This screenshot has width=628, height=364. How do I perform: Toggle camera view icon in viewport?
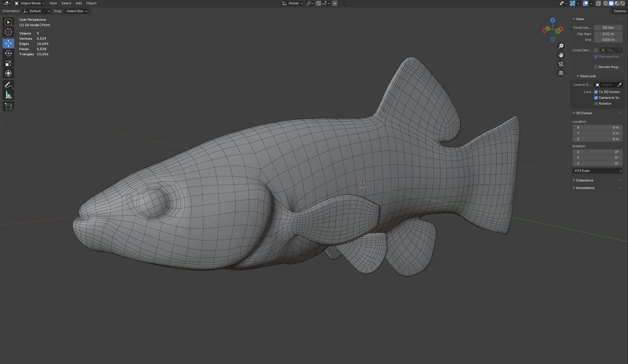(561, 64)
